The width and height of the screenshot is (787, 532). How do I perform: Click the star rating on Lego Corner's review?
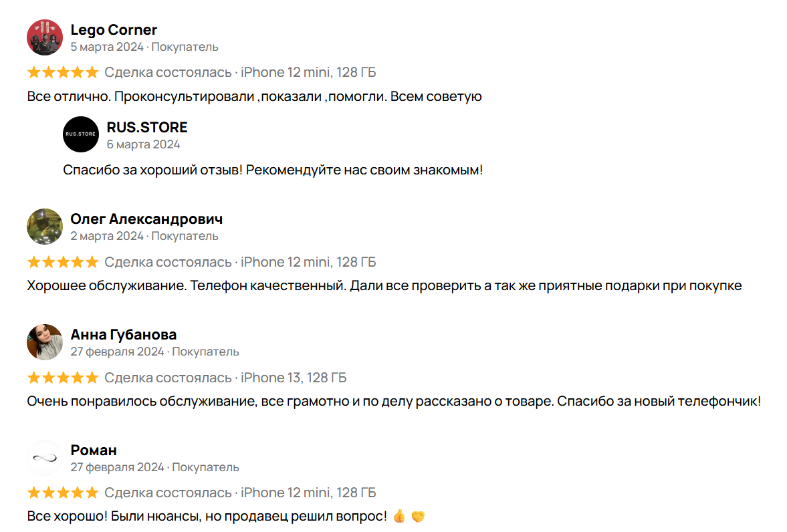click(x=63, y=72)
